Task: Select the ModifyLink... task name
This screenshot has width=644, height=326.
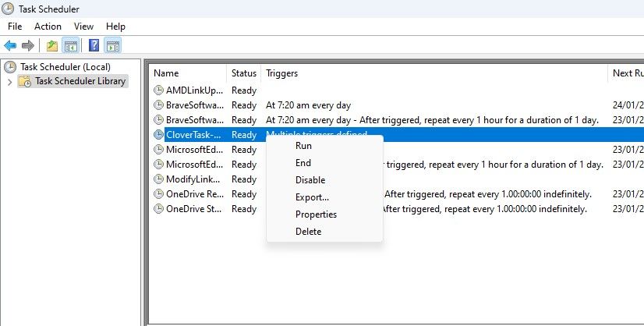Action: (193, 179)
